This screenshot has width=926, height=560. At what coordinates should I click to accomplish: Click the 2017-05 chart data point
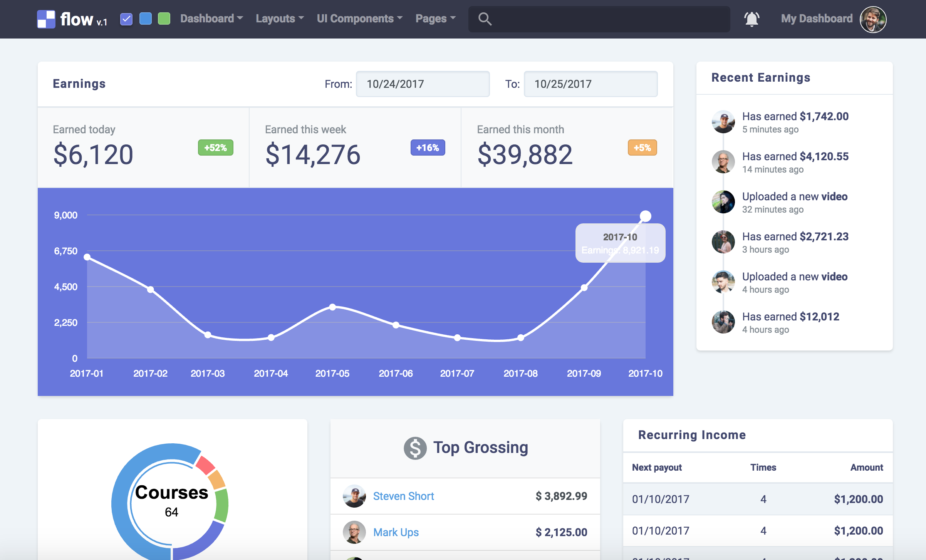(x=332, y=307)
